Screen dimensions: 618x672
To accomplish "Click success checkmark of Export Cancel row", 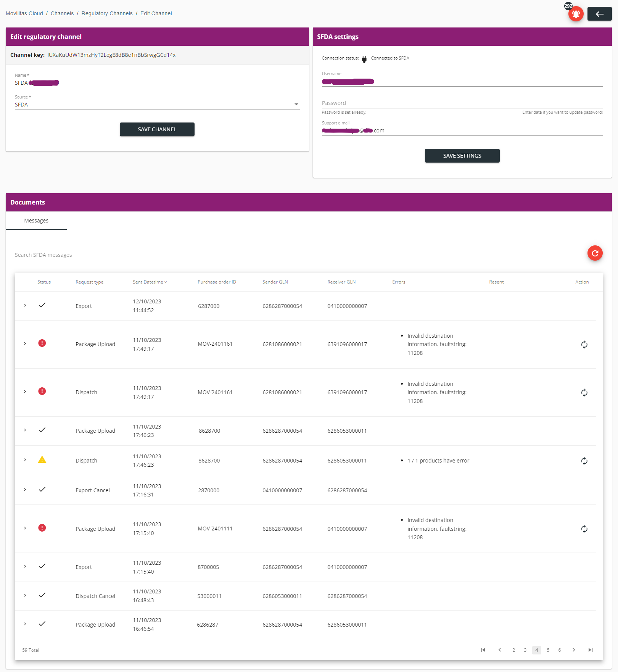I will [x=42, y=489].
